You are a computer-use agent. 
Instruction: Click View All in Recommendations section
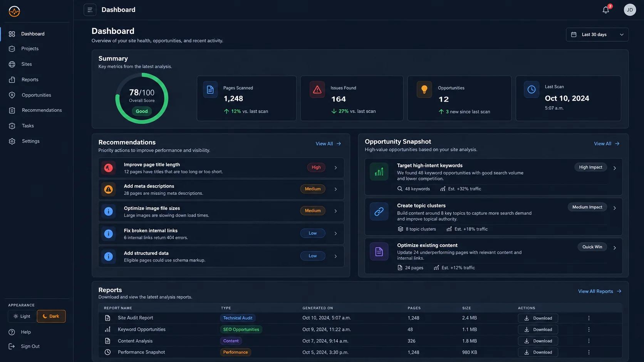(x=328, y=144)
